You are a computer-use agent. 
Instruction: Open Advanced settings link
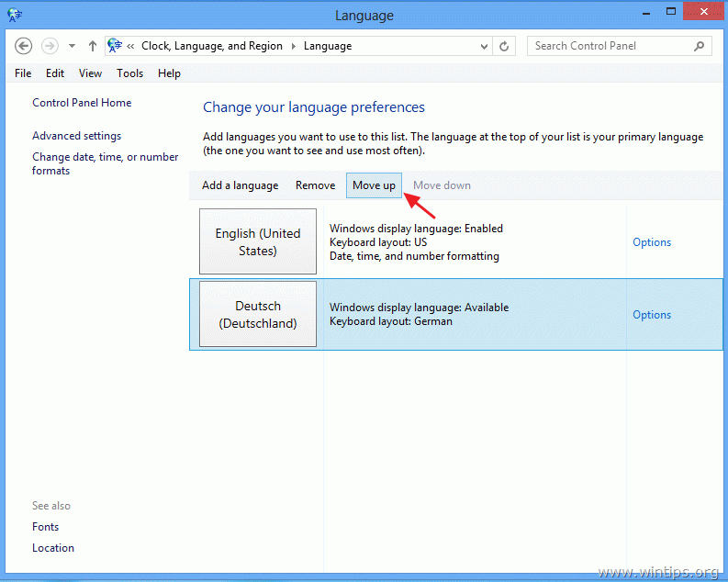click(76, 136)
